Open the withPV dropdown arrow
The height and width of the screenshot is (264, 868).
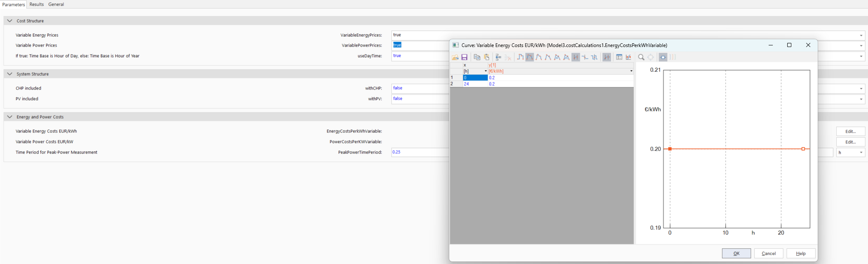pyautogui.click(x=861, y=99)
